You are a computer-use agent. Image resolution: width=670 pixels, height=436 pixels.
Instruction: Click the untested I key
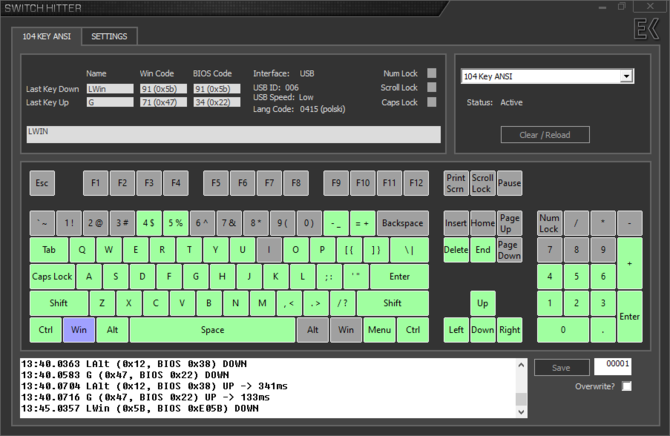[x=269, y=250]
